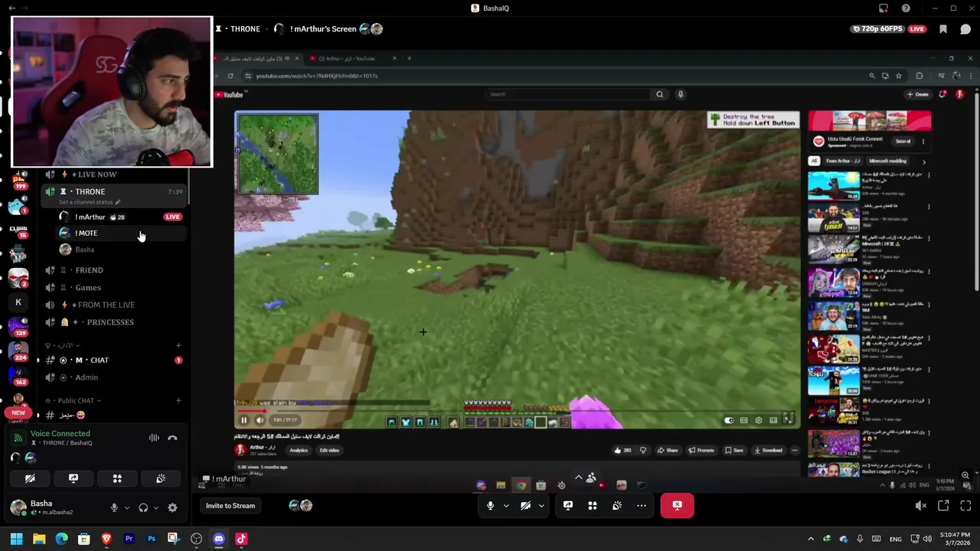Click the red NEW mentions indicator
The width and height of the screenshot is (980, 551).
[x=18, y=412]
